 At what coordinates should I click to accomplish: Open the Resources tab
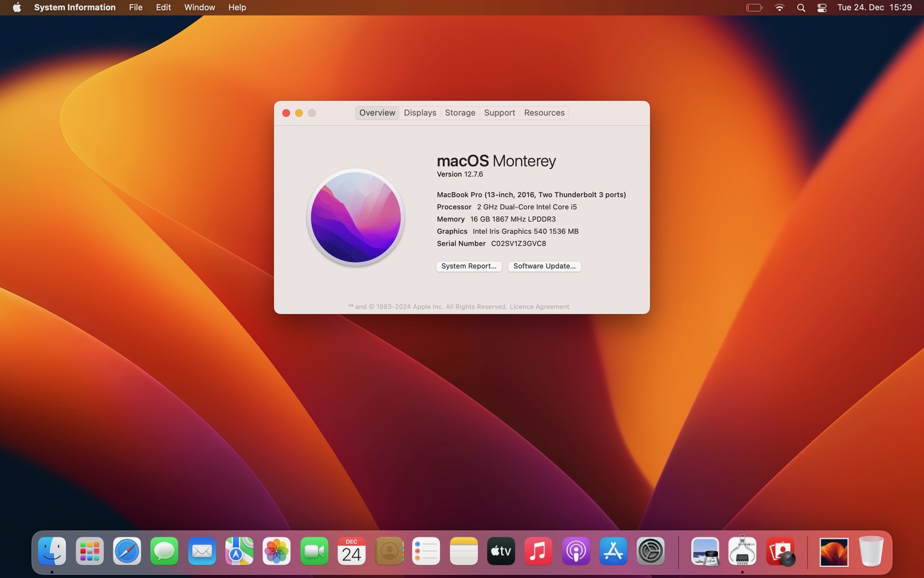pos(544,113)
